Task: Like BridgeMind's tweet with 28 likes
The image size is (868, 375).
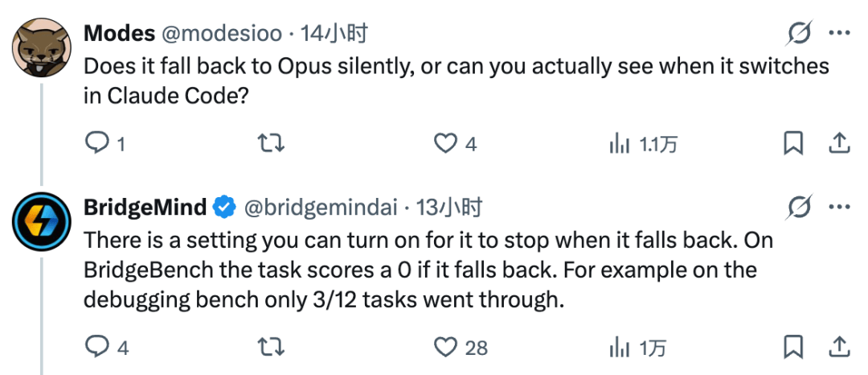Action: (460, 348)
